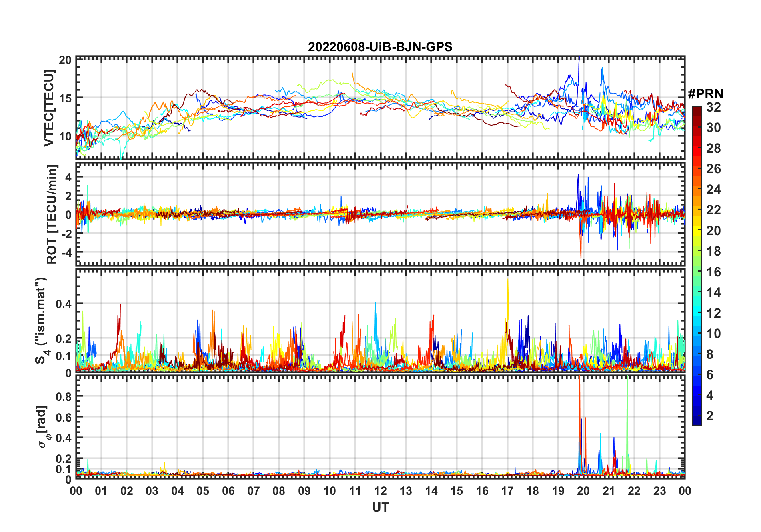The height and width of the screenshot is (532, 761).
Task: Select UT axis hour tick "23"
Action: click(x=659, y=491)
